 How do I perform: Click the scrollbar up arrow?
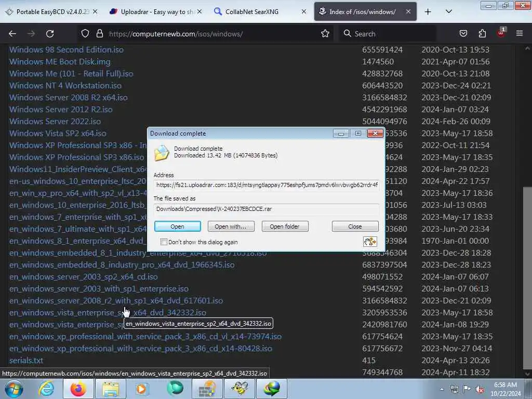coord(527,49)
